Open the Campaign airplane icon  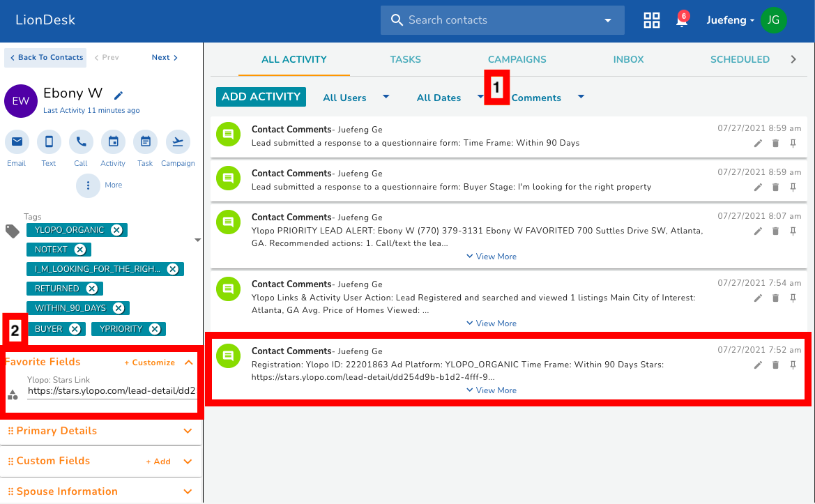click(x=178, y=142)
